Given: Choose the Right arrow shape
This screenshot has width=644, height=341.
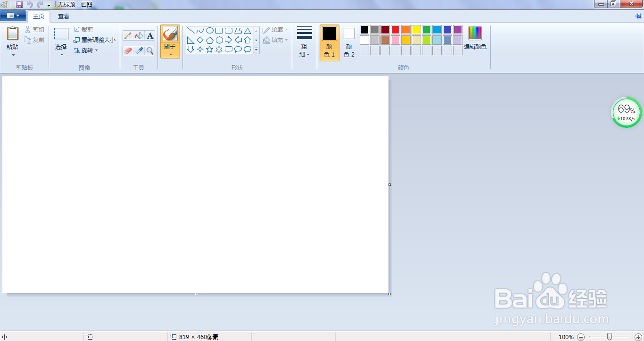Looking at the screenshot, I should [229, 40].
